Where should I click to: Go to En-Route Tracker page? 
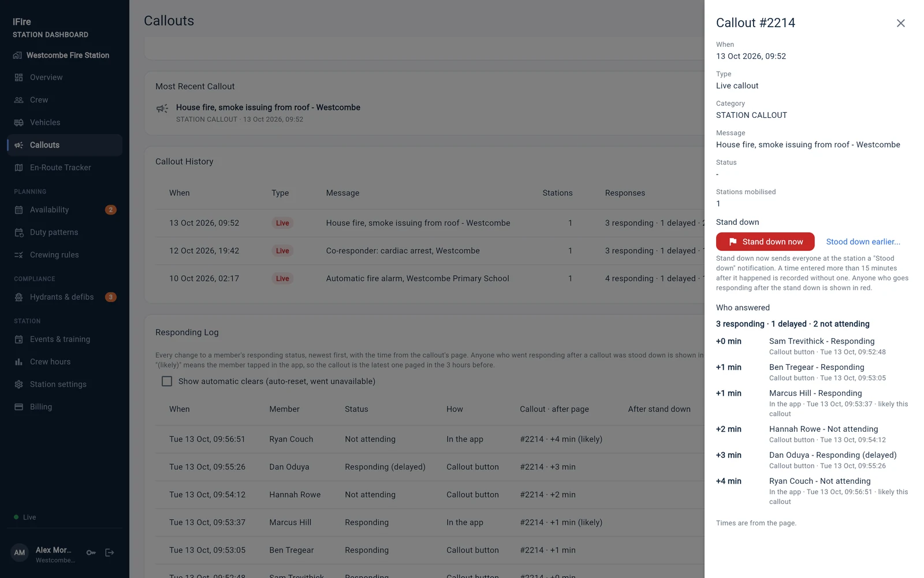[65, 168]
